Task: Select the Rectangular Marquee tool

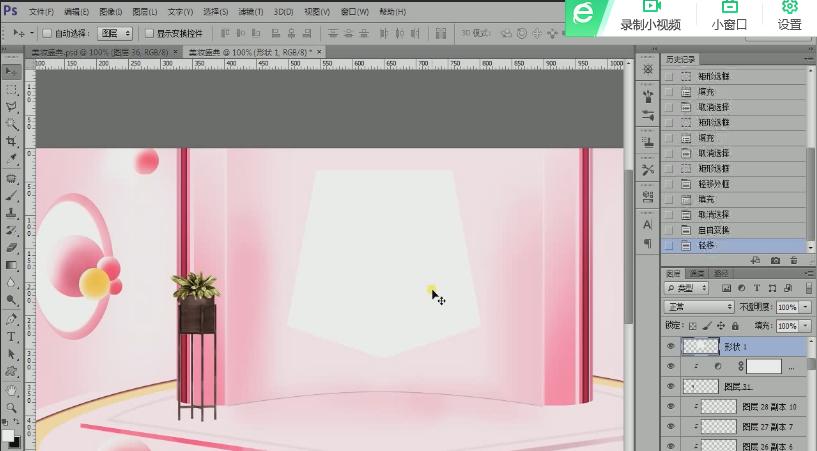Action: (x=12, y=89)
